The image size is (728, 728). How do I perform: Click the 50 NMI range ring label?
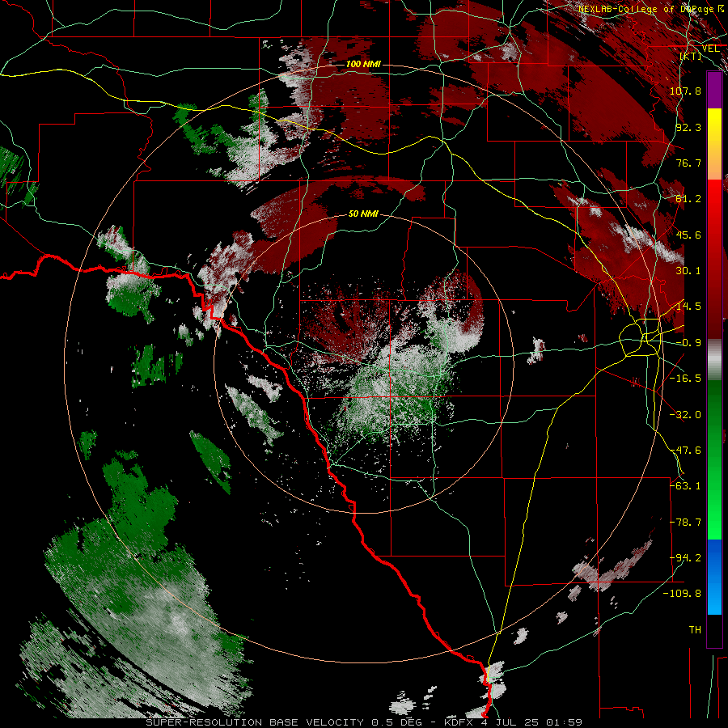pos(363,214)
